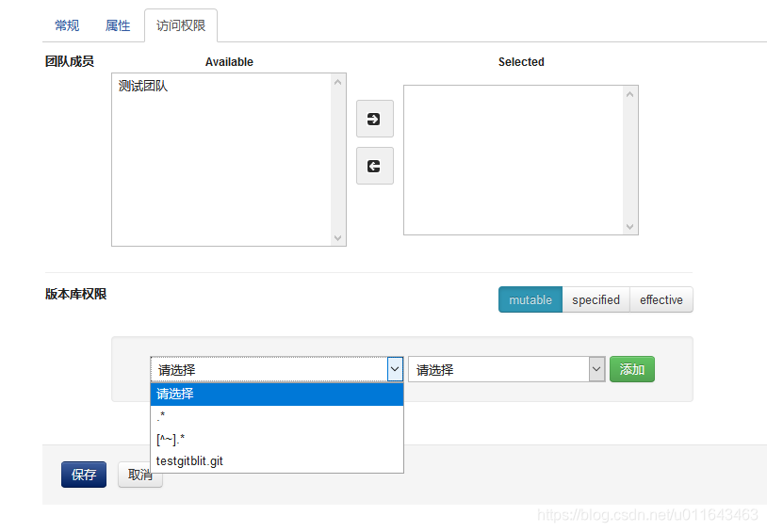Click Available list scrollbar up arrow
This screenshot has height=532, width=767.
pos(337,82)
